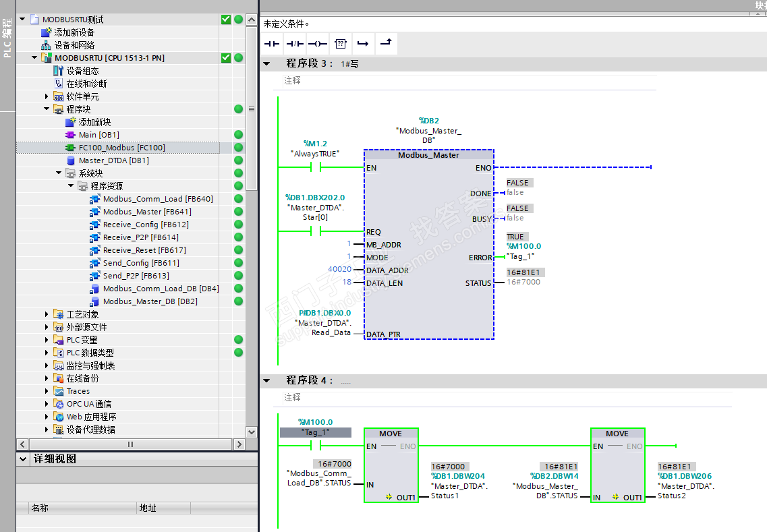Open Add new device icon

tap(47, 32)
